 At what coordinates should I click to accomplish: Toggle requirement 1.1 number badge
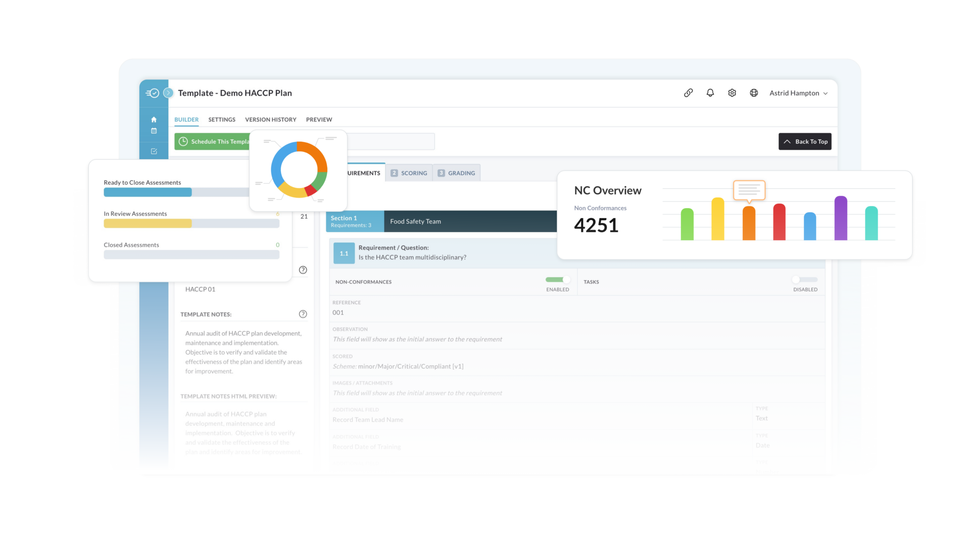tap(344, 253)
